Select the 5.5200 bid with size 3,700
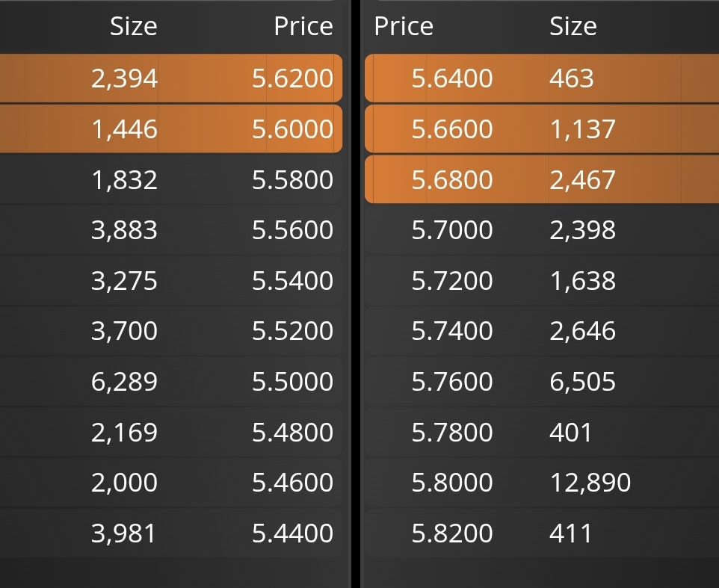The image size is (719, 588). [x=171, y=330]
